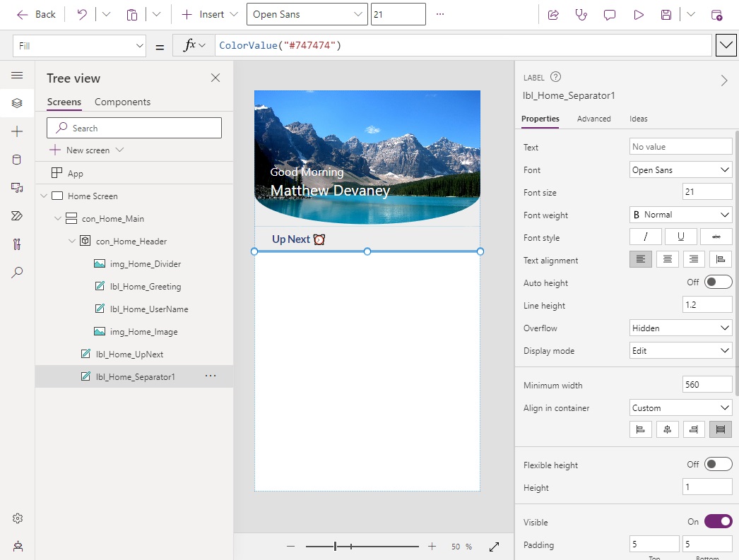Enable Flexible height
The height and width of the screenshot is (560, 739).
pos(718,464)
